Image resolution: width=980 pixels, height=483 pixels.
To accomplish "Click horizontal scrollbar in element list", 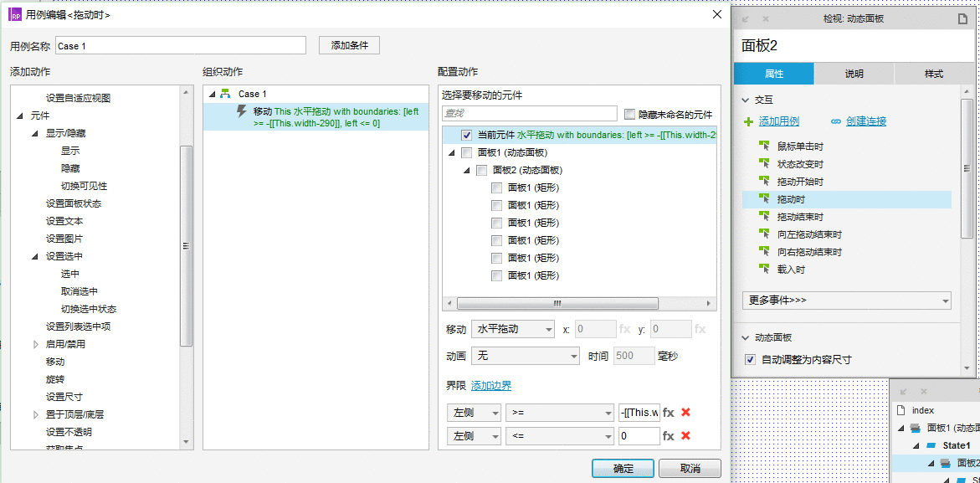I will (557, 303).
